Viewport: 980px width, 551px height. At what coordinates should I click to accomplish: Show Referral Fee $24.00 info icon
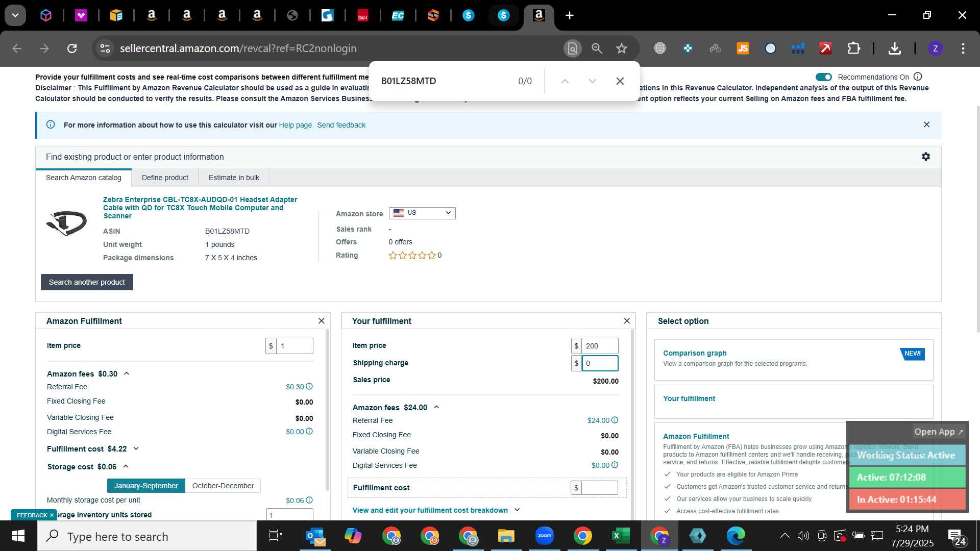pos(615,420)
